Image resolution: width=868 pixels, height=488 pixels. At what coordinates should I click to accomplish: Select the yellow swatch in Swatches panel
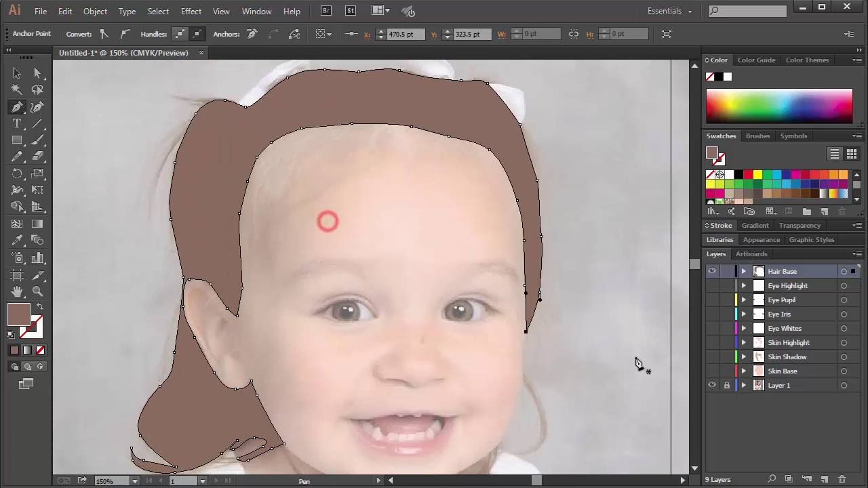coord(757,175)
